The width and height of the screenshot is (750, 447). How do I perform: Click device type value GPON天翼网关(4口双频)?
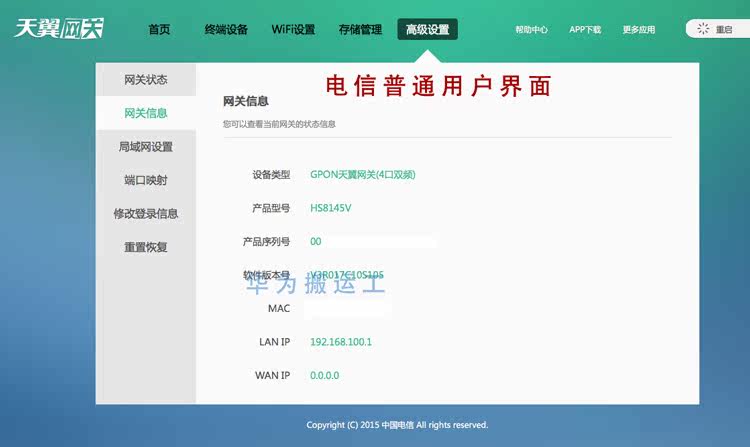tap(363, 174)
